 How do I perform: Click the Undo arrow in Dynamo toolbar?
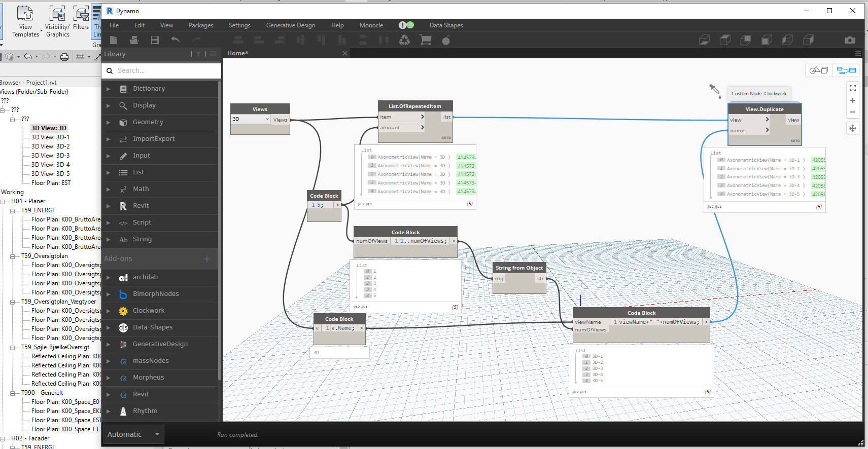click(x=176, y=40)
